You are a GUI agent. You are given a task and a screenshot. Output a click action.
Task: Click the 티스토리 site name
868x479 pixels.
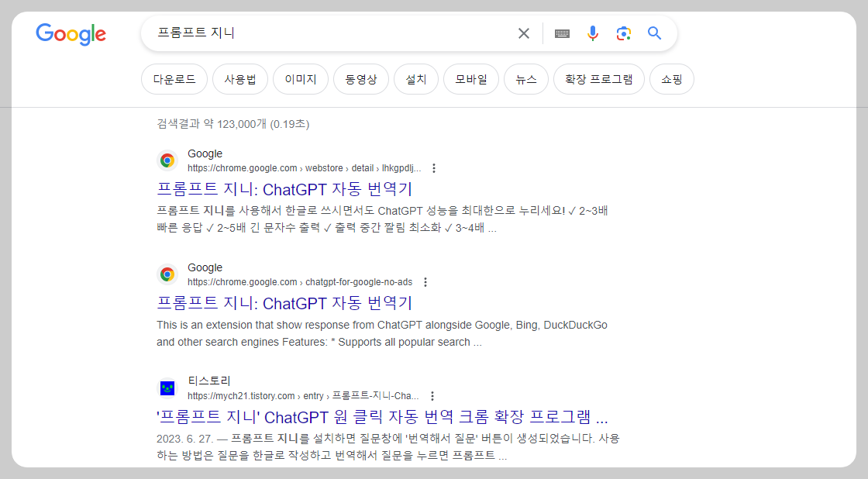coord(209,381)
